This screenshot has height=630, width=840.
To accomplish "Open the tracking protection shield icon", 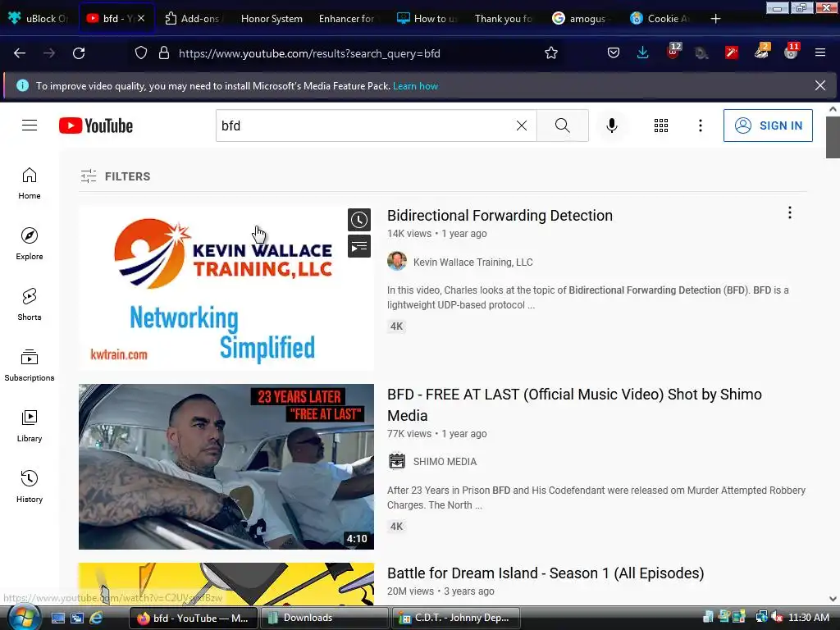I will (140, 53).
